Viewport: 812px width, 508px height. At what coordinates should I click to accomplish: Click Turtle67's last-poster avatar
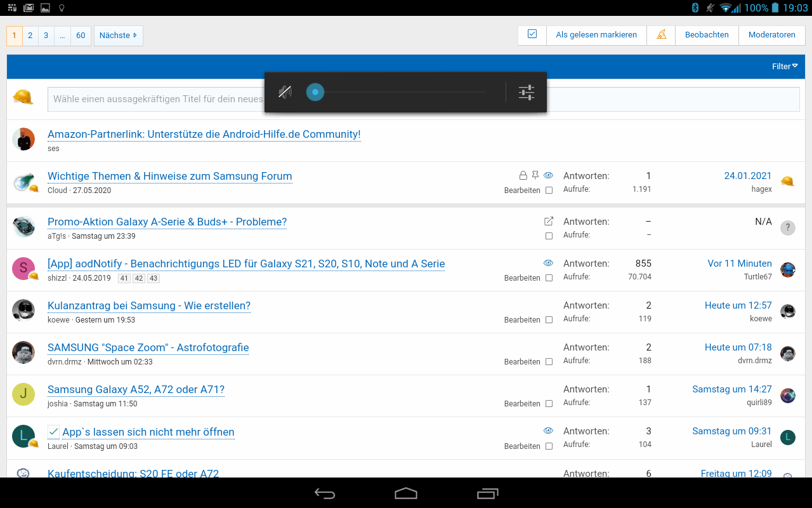[788, 270]
